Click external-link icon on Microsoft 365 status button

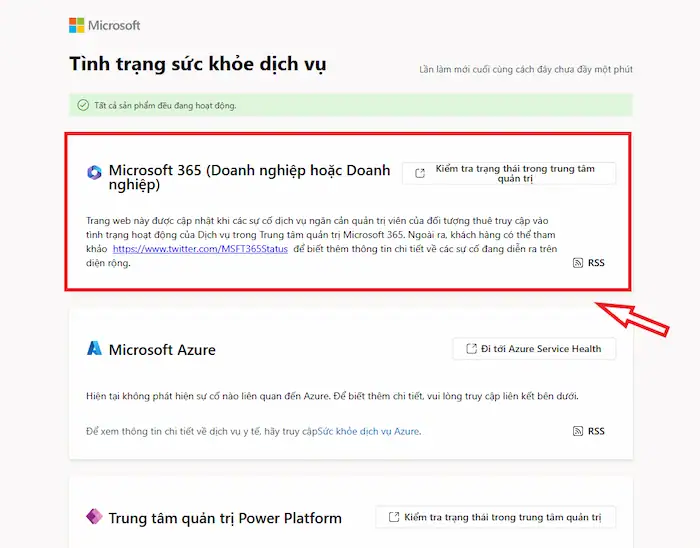(x=419, y=173)
